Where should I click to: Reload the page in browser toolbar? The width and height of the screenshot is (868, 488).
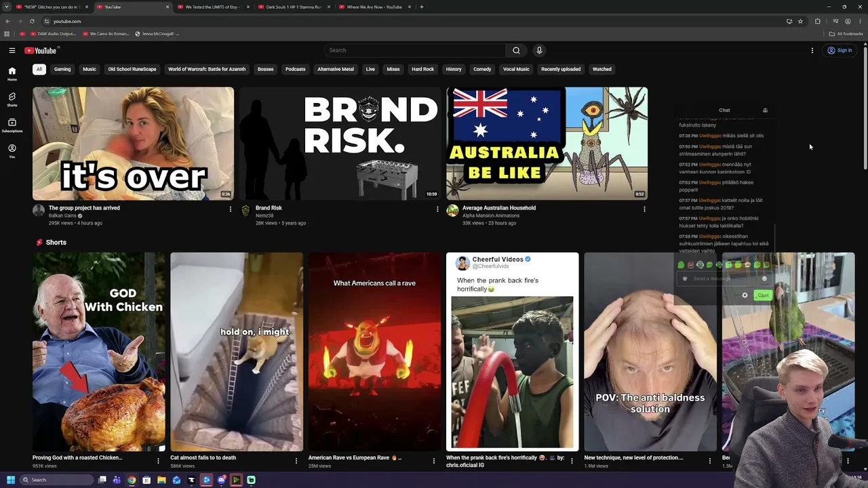click(32, 21)
